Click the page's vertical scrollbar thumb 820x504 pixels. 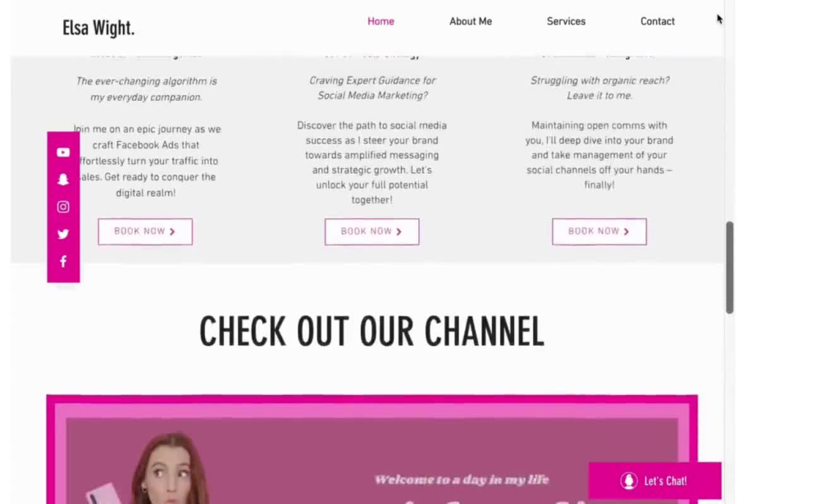tap(730, 268)
